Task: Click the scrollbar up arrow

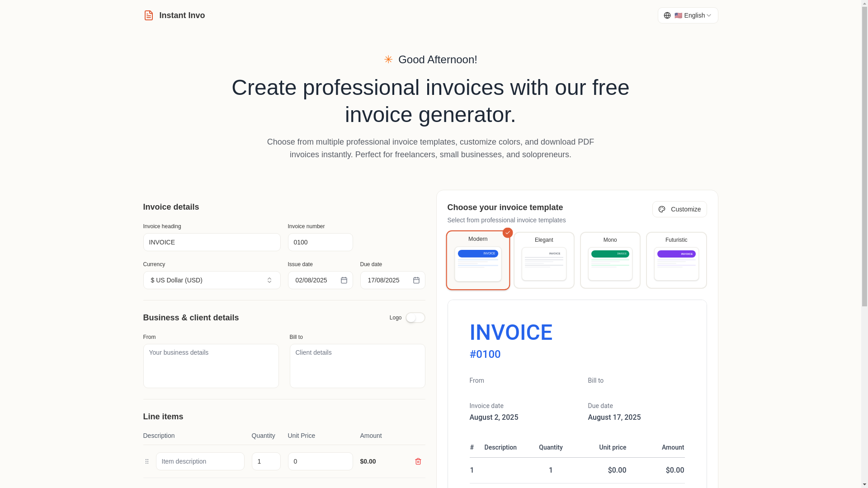Action: click(x=864, y=3)
